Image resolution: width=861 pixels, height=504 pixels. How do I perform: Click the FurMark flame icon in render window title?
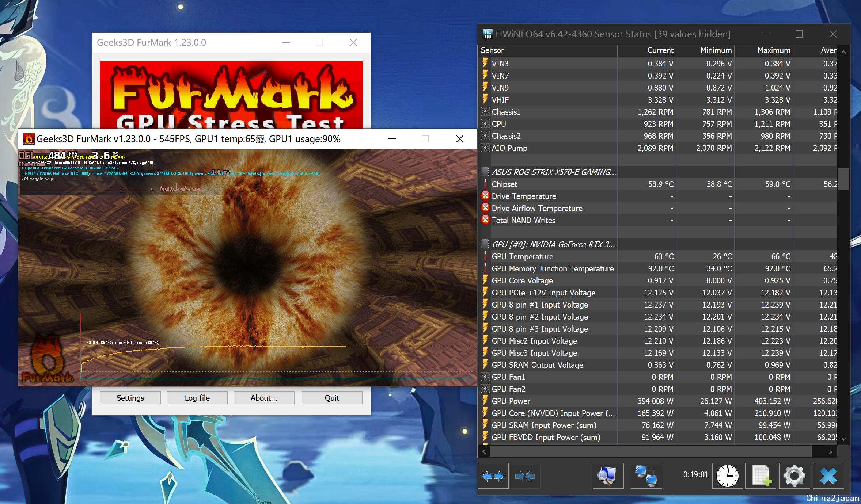click(29, 139)
